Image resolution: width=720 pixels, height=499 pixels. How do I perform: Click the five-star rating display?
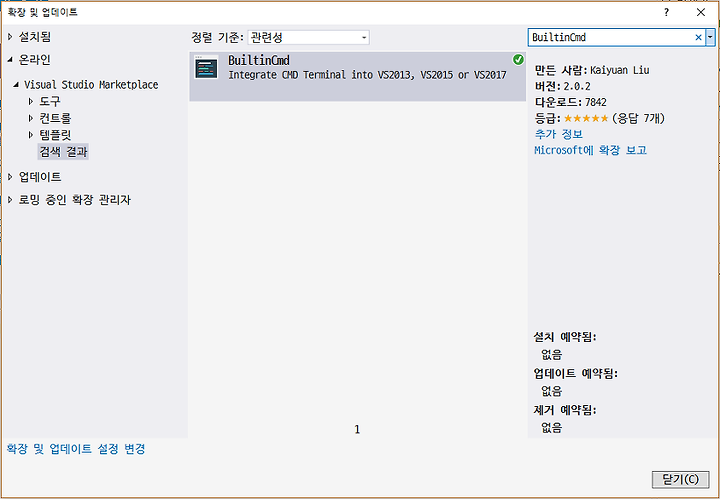click(x=586, y=118)
